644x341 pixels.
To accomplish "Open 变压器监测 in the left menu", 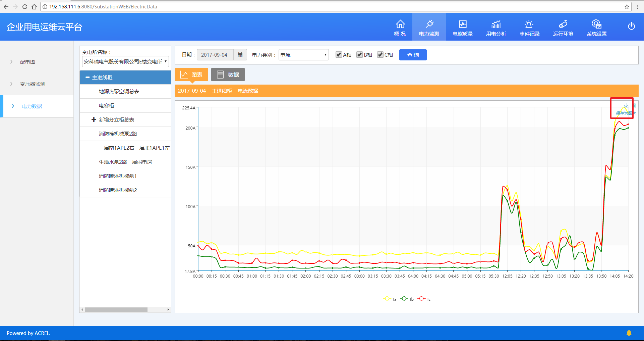I will click(37, 84).
